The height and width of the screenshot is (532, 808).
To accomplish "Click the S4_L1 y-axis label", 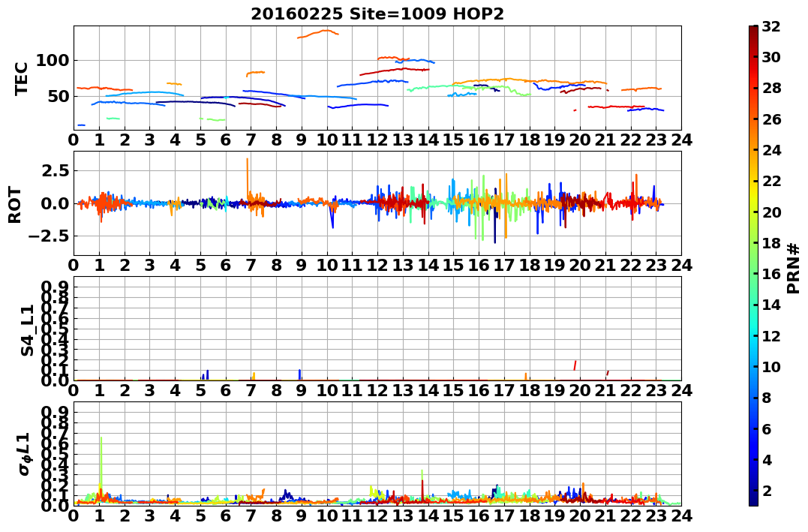I will point(27,330).
